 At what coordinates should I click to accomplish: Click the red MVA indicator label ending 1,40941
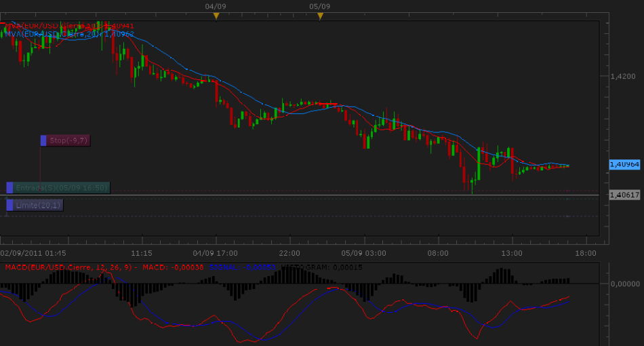pos(69,25)
